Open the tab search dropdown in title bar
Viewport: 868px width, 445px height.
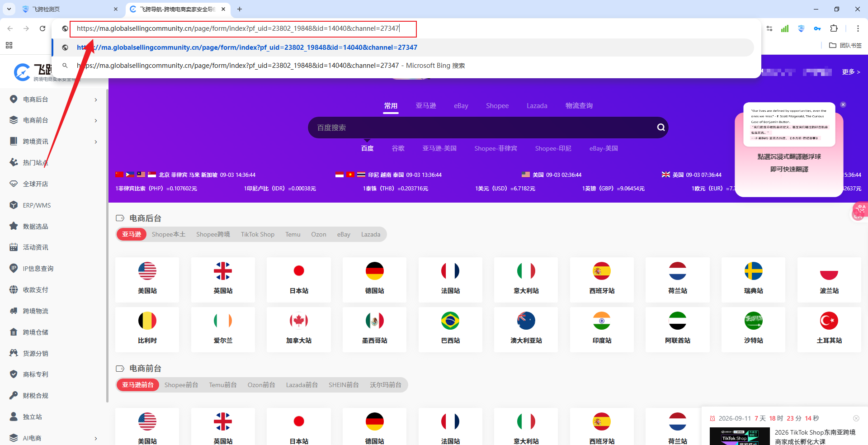pyautogui.click(x=9, y=9)
